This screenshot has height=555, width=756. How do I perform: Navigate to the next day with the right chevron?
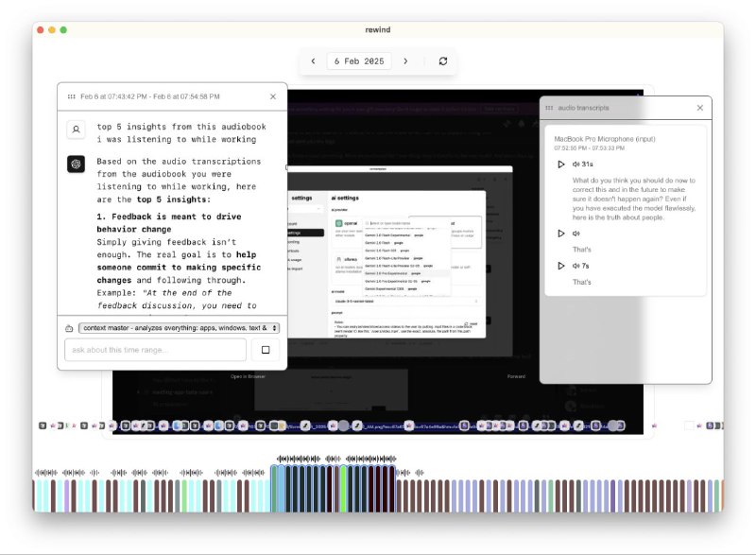pos(405,61)
